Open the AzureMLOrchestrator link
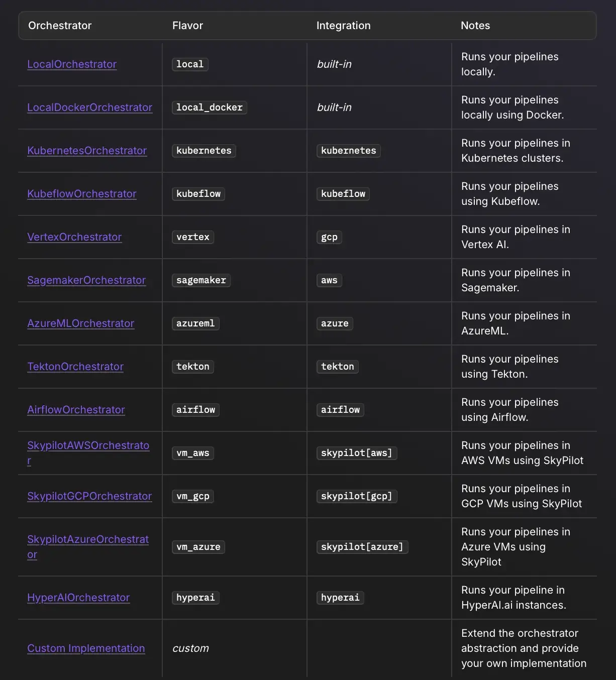The image size is (616, 680). (x=81, y=323)
